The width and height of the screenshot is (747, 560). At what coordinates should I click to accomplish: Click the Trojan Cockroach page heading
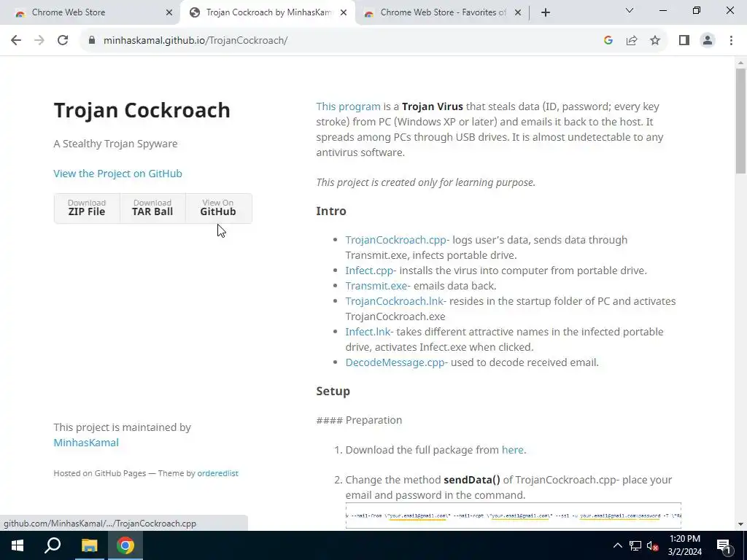tap(142, 110)
